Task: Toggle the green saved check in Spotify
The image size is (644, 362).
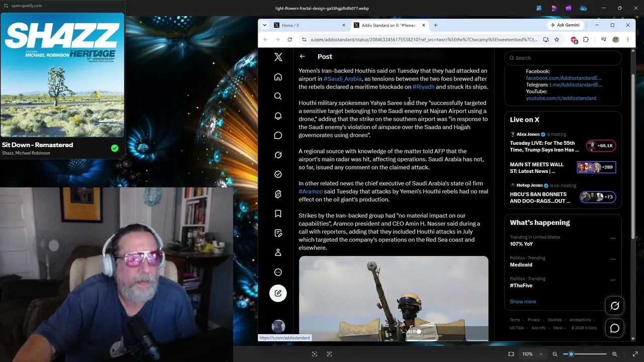Action: [x=115, y=148]
